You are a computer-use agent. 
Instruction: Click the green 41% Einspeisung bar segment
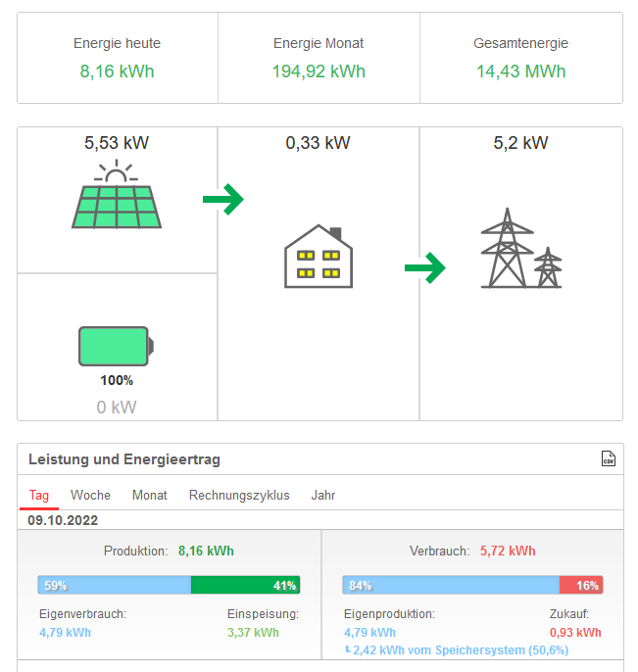click(x=245, y=586)
